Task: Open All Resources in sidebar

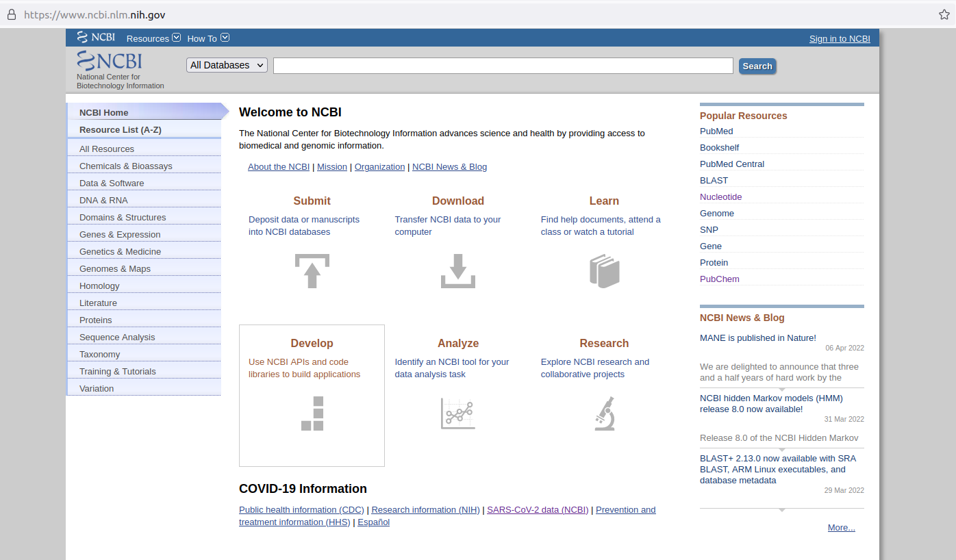Action: pyautogui.click(x=144, y=149)
